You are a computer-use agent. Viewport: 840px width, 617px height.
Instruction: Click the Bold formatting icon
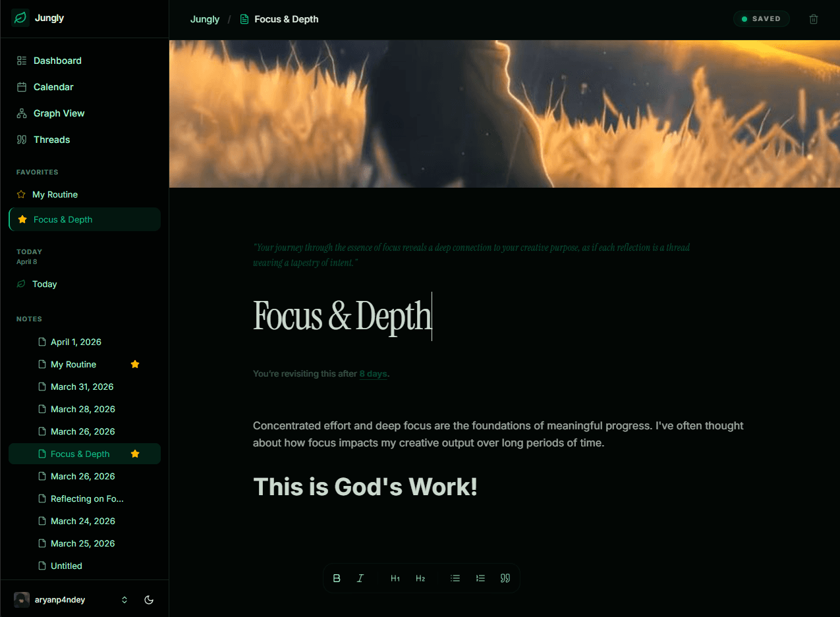pyautogui.click(x=337, y=578)
